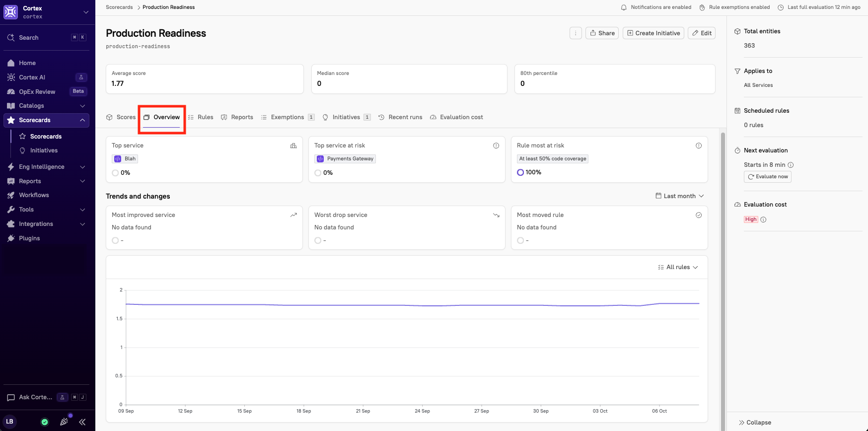Switch to the Exemptions tab
868x431 pixels.
click(288, 117)
